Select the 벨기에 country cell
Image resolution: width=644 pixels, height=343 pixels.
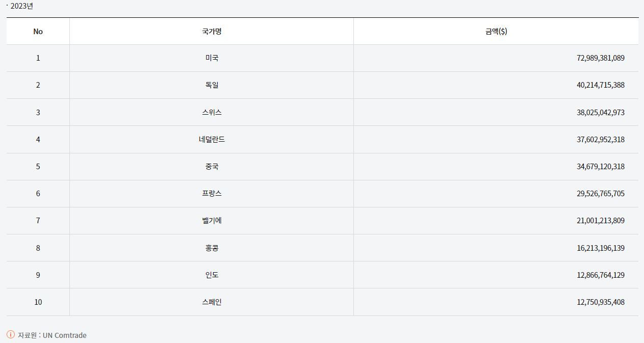click(x=212, y=221)
